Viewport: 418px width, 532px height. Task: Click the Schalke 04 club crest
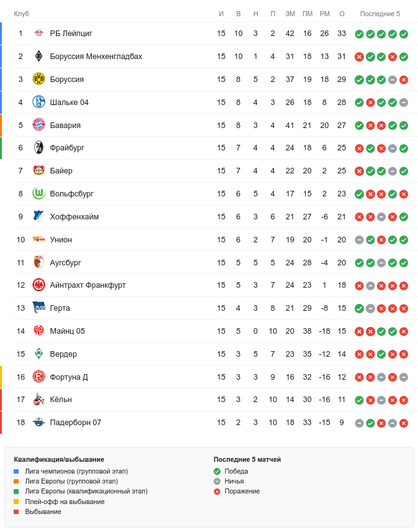[x=39, y=103]
